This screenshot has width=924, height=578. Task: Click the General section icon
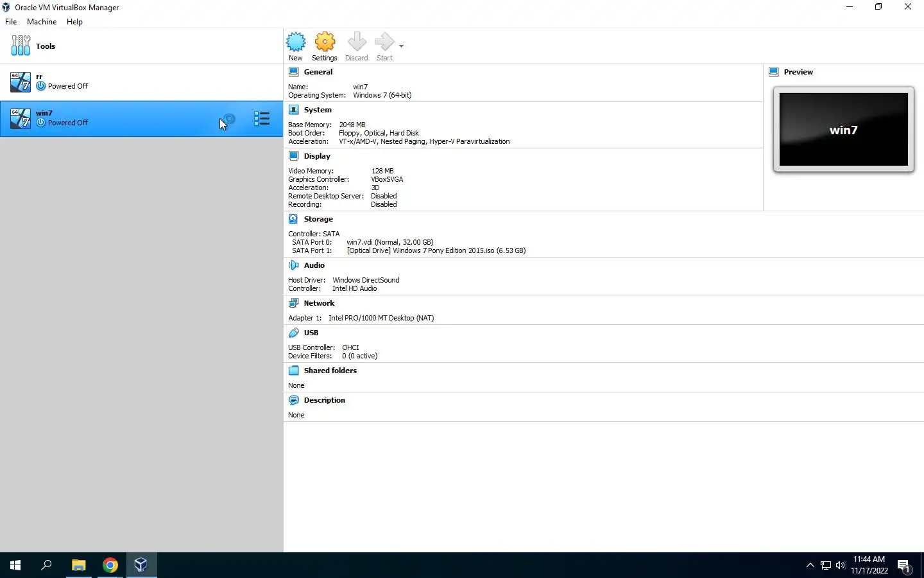[294, 72]
